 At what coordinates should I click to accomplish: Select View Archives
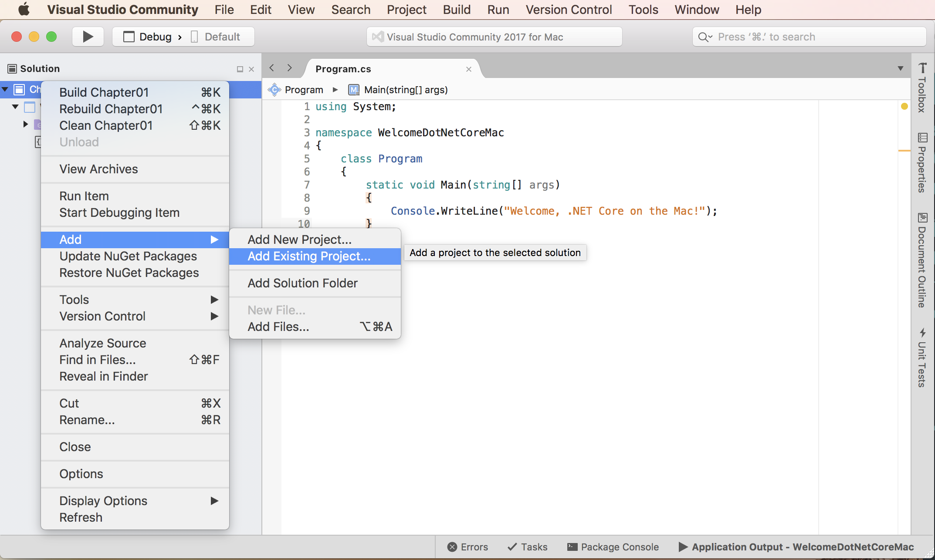click(135, 169)
